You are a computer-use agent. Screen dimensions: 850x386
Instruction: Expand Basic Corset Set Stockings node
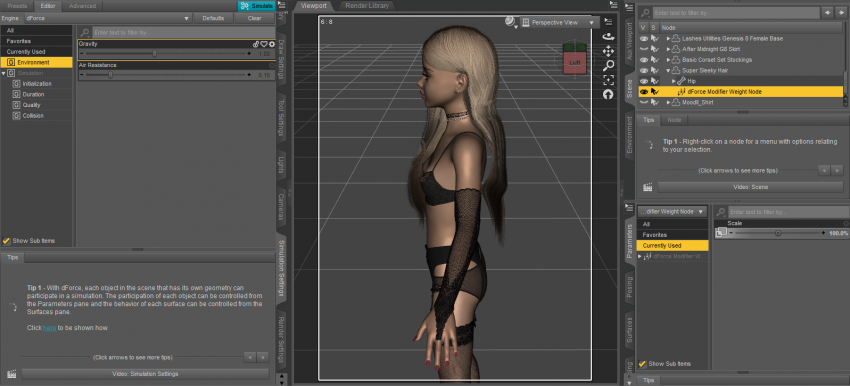tap(668, 60)
